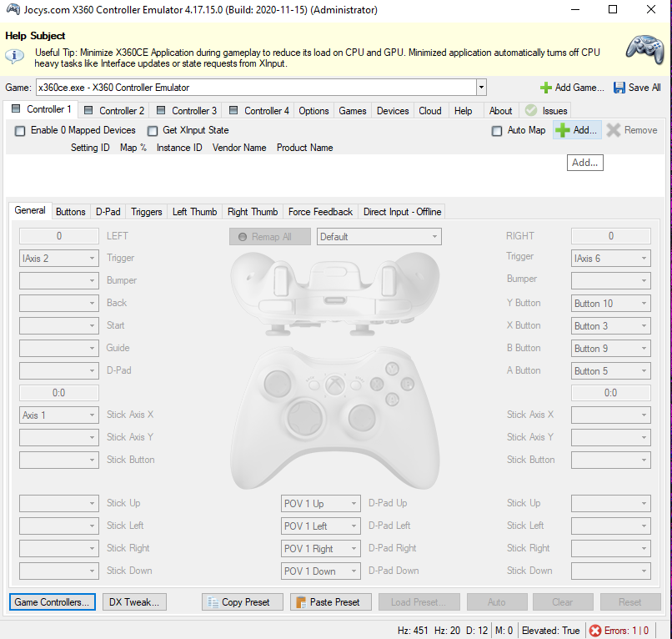Open the Force Feedback sub-tab

[320, 212]
